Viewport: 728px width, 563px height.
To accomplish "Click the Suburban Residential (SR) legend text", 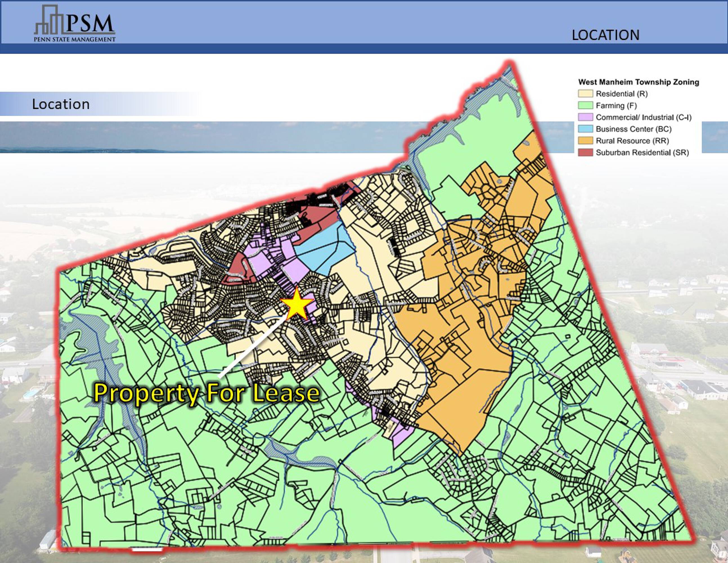I will pyautogui.click(x=642, y=153).
